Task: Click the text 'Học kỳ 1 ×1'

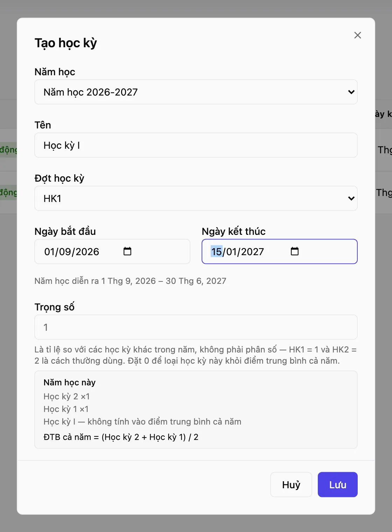Action: tap(66, 409)
